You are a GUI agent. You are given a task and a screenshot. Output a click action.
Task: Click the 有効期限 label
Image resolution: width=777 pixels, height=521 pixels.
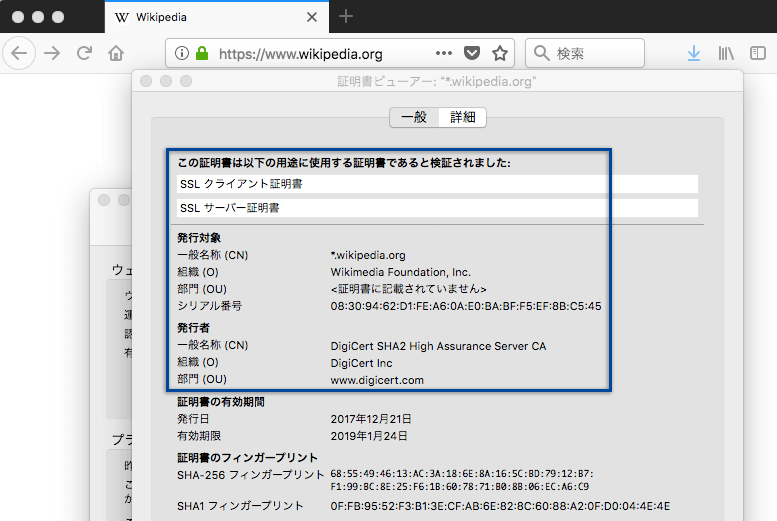click(x=199, y=436)
